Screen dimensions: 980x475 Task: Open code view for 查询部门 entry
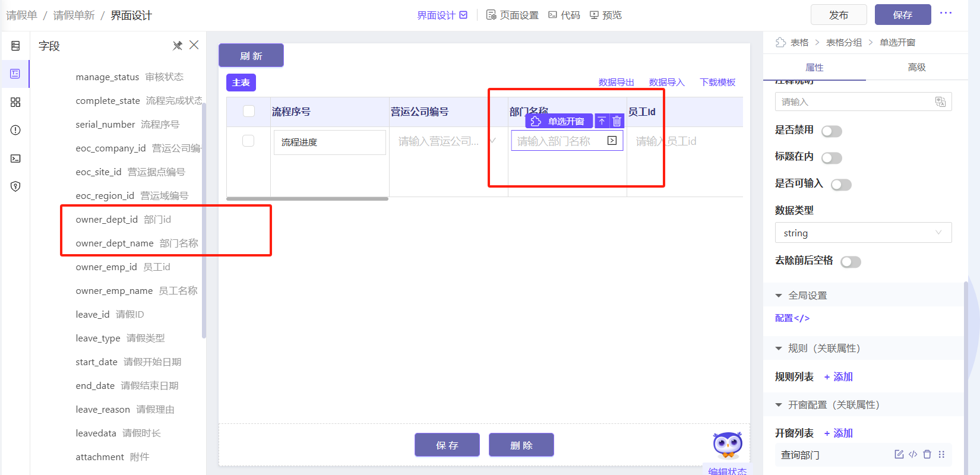point(913,454)
